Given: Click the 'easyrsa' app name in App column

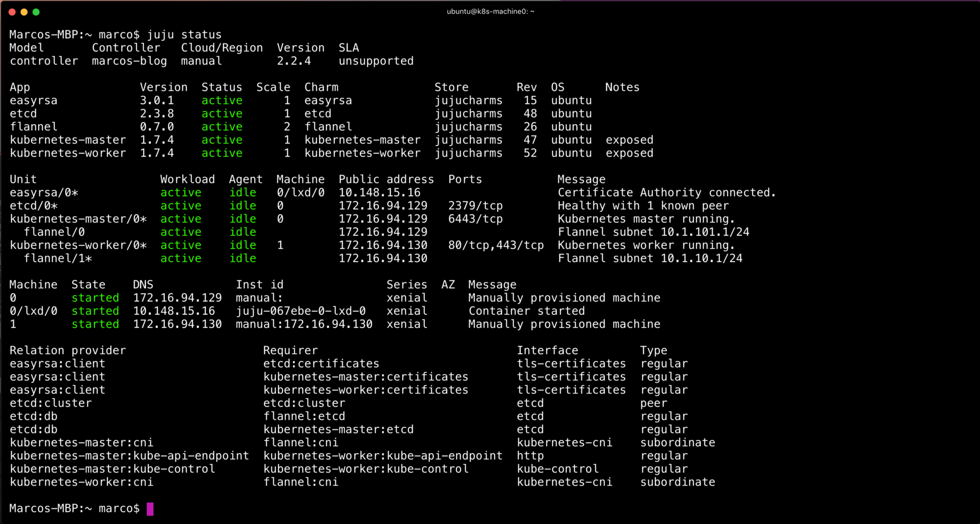Looking at the screenshot, I should pos(34,101).
